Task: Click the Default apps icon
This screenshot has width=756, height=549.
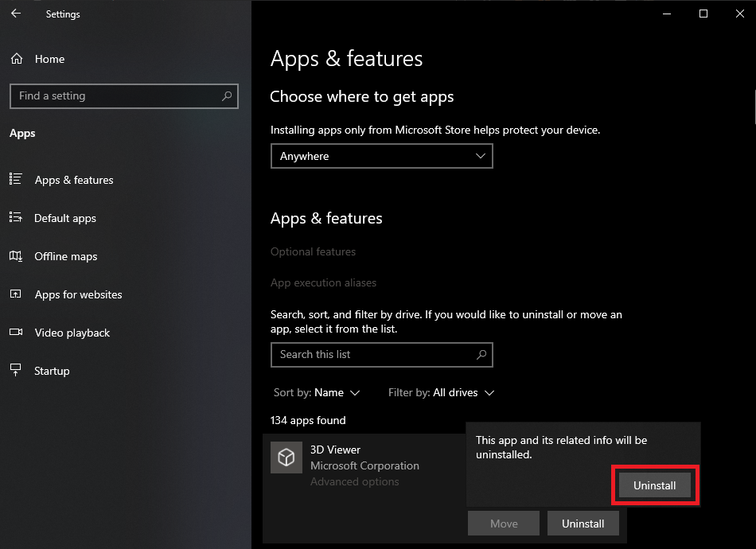Action: tap(16, 217)
